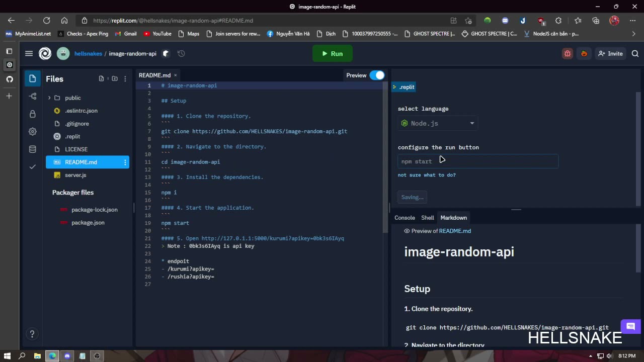This screenshot has height=362, width=644.
Task: Click the Replit logo in the header
Action: [45, 53]
